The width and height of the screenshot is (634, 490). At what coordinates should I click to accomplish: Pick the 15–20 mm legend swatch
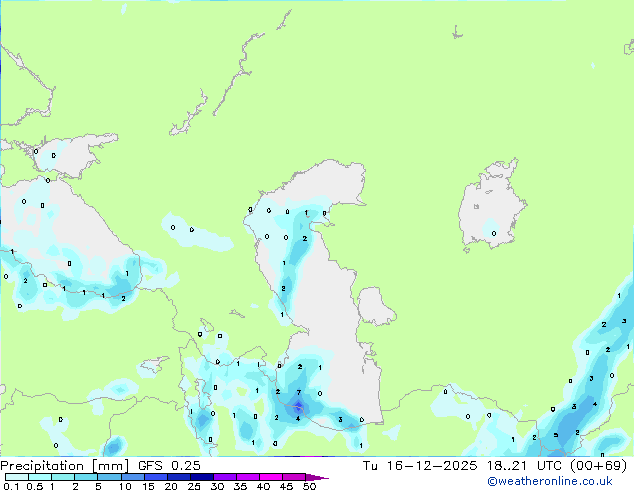pos(155,477)
